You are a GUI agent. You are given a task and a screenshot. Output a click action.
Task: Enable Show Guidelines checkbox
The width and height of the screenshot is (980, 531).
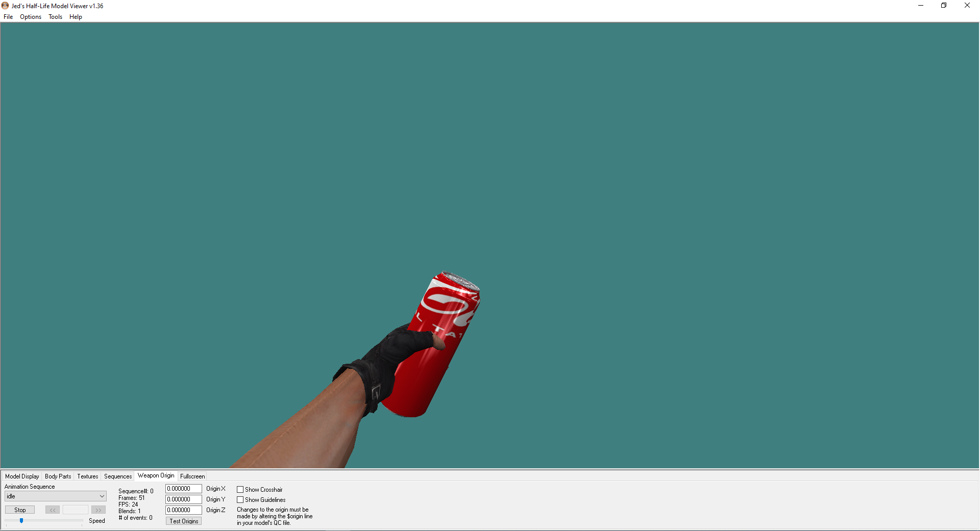pyautogui.click(x=240, y=500)
